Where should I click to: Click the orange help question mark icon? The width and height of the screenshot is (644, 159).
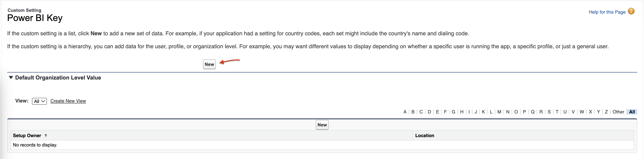pyautogui.click(x=631, y=11)
